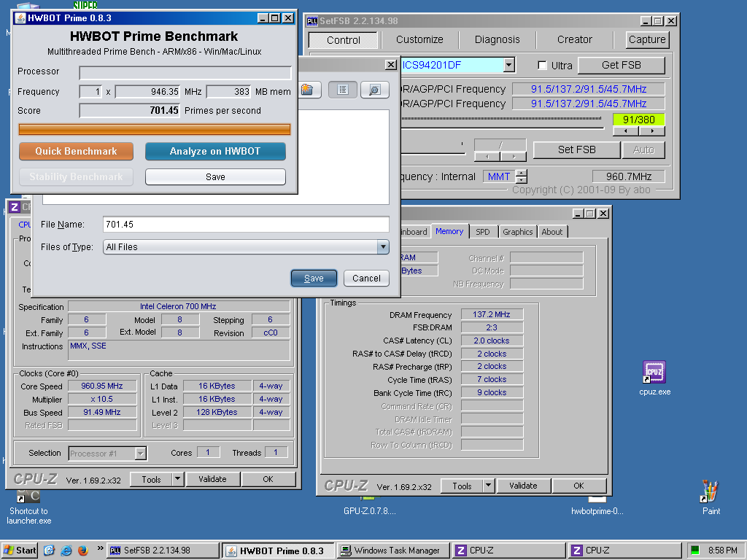Click Validate in left CPU-Z window
Screen dimensions: 747x560
pos(212,479)
